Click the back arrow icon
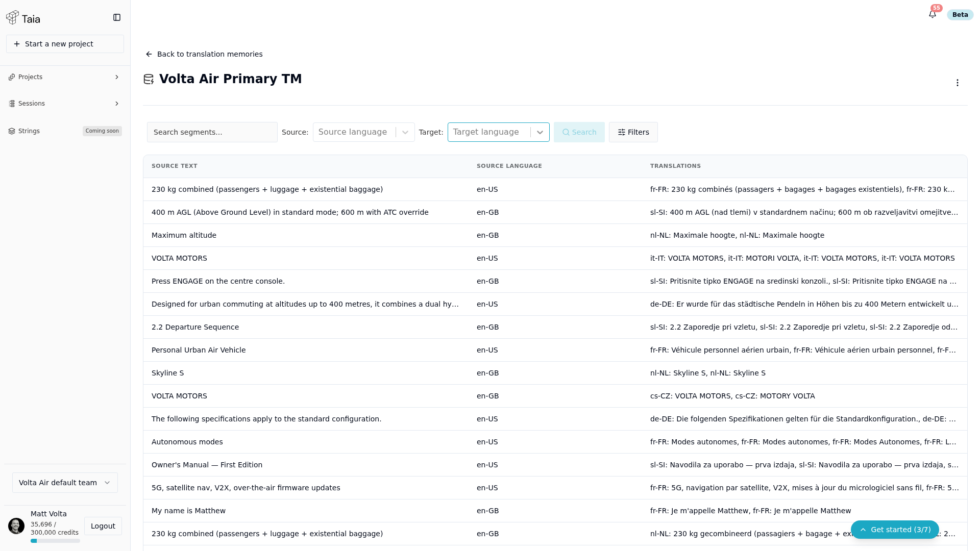 149,54
